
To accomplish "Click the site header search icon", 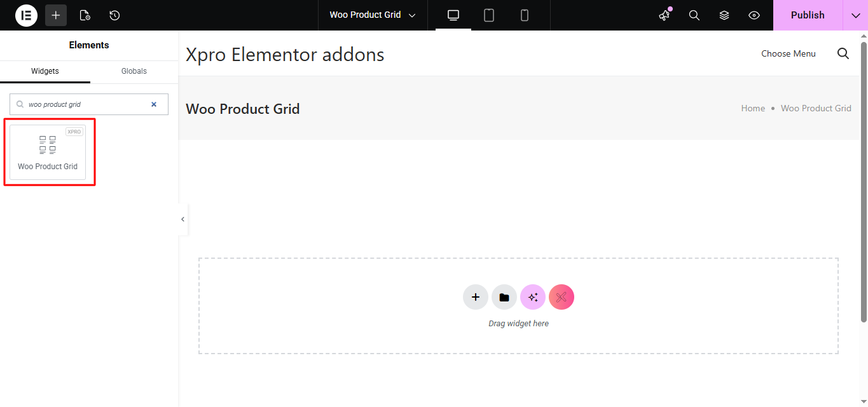I will click(x=843, y=53).
